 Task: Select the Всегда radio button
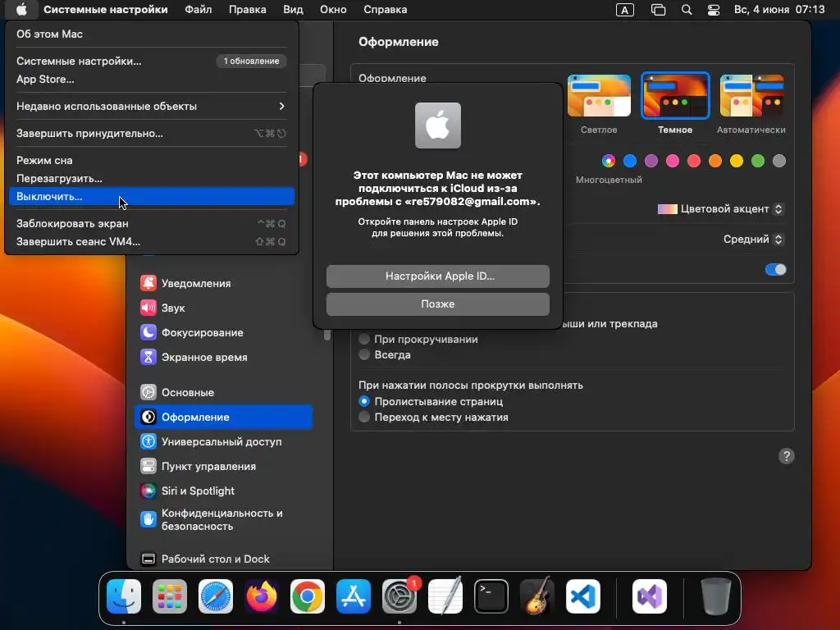click(364, 354)
